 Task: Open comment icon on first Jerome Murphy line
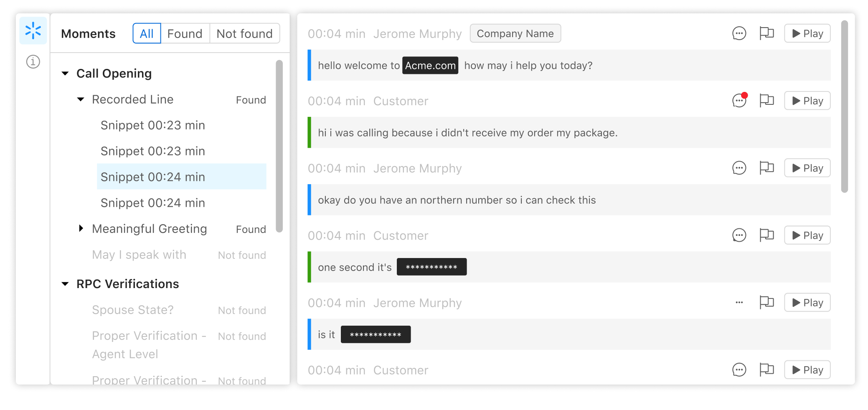click(739, 33)
